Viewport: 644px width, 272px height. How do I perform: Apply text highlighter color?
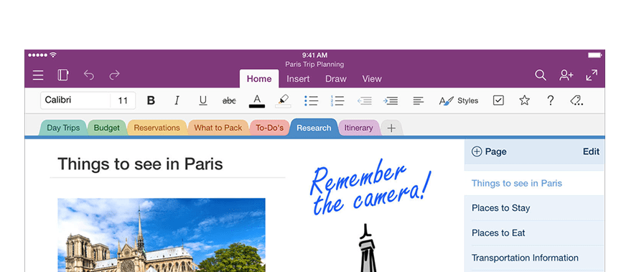coord(284,101)
